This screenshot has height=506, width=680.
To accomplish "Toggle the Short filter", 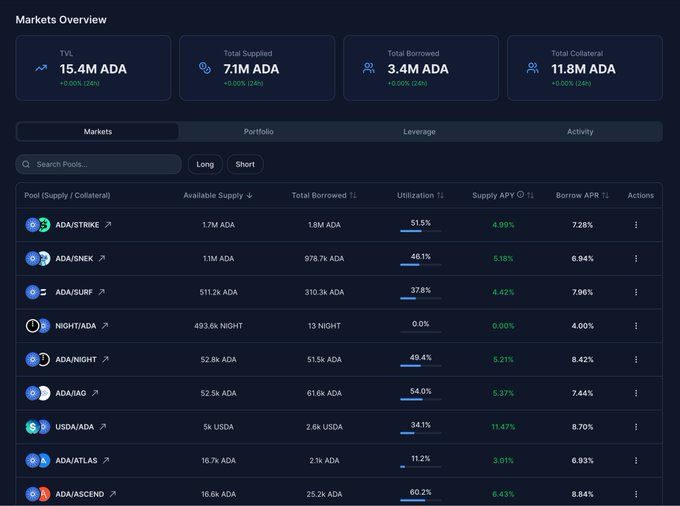I will [x=245, y=164].
